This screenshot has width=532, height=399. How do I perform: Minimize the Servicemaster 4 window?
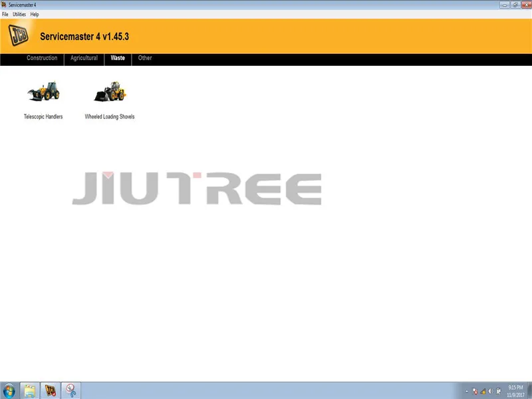(505, 5)
